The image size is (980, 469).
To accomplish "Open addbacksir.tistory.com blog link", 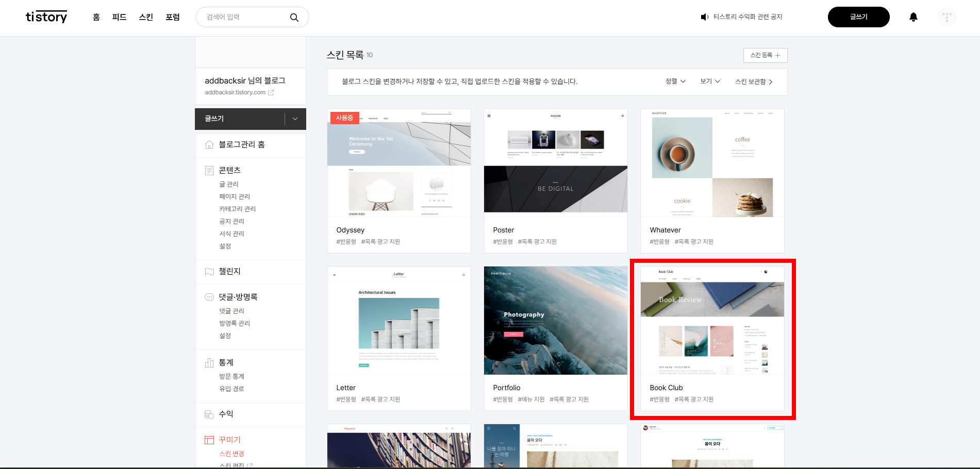I will pos(235,92).
